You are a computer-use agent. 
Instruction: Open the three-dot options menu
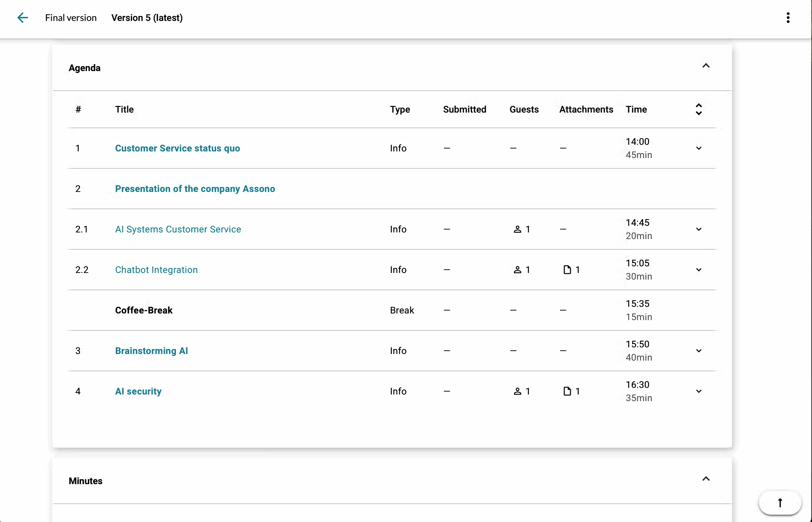tap(788, 17)
